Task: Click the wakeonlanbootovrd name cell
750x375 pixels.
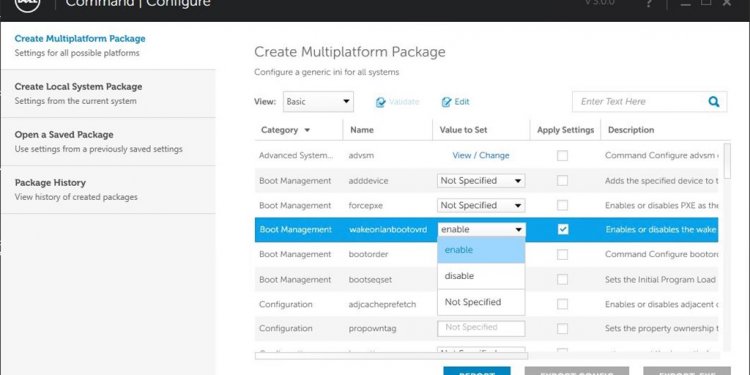Action: pos(388,230)
